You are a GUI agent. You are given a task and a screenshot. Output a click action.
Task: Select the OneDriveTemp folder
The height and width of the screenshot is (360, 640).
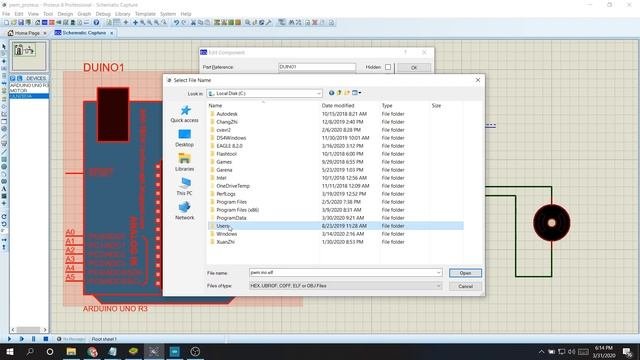pos(233,186)
